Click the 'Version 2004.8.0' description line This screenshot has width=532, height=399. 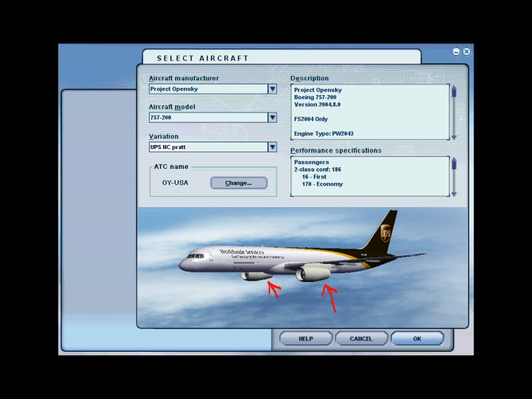tap(317, 104)
